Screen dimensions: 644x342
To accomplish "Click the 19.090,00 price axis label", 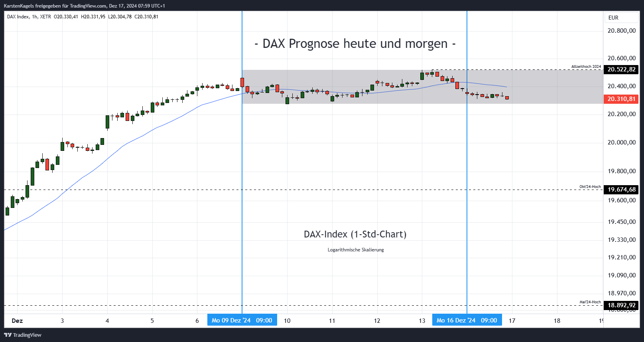I will click(x=621, y=275).
